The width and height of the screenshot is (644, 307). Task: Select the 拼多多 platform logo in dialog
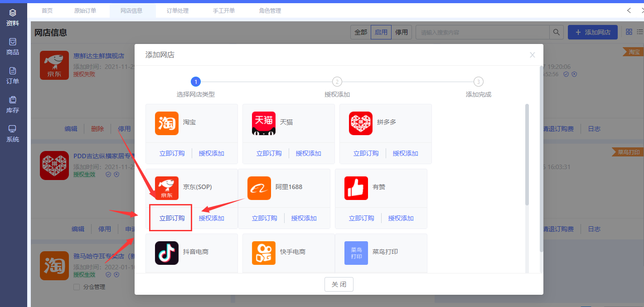point(361,123)
